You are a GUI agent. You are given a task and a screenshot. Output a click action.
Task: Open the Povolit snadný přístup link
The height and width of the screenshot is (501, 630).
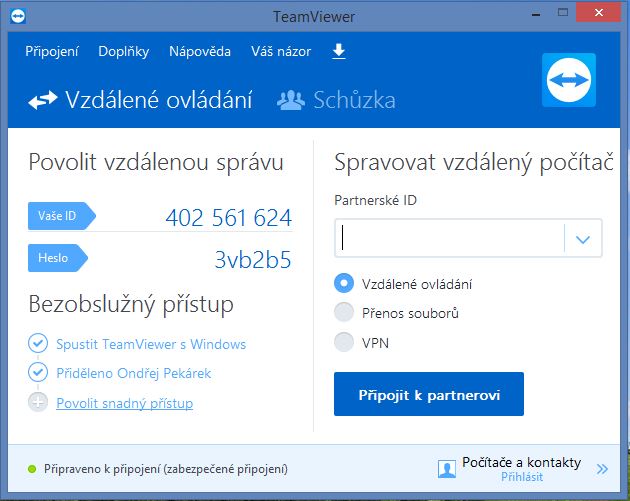point(125,403)
